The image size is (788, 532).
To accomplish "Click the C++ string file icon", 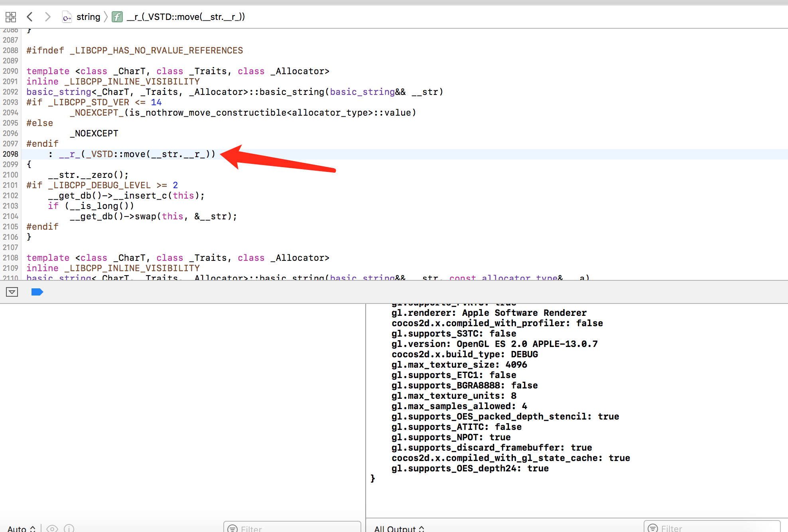I will (x=67, y=17).
